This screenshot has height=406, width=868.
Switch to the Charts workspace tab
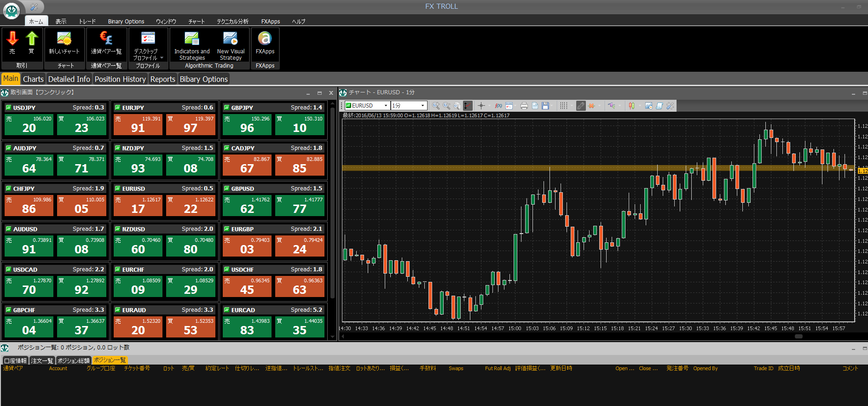[33, 79]
